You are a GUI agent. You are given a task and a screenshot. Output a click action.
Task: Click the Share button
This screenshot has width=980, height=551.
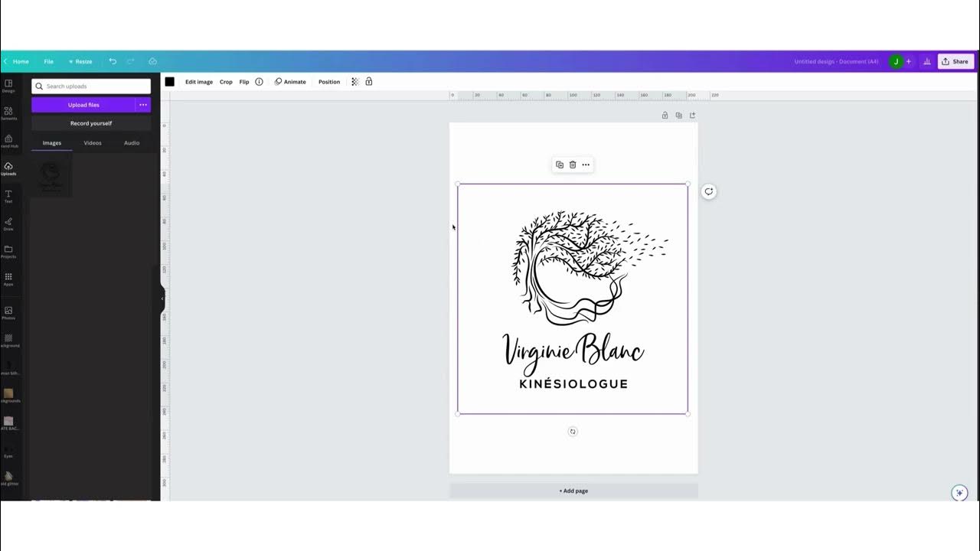point(955,61)
